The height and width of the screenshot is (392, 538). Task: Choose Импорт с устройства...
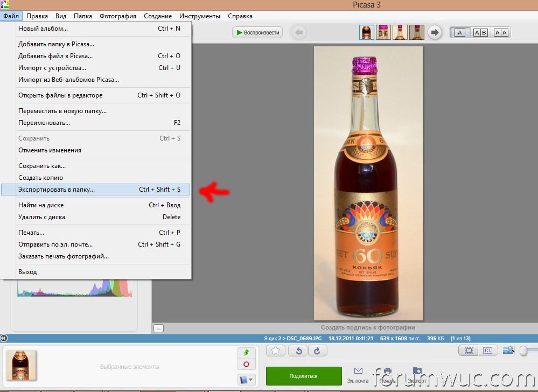[x=96, y=68]
